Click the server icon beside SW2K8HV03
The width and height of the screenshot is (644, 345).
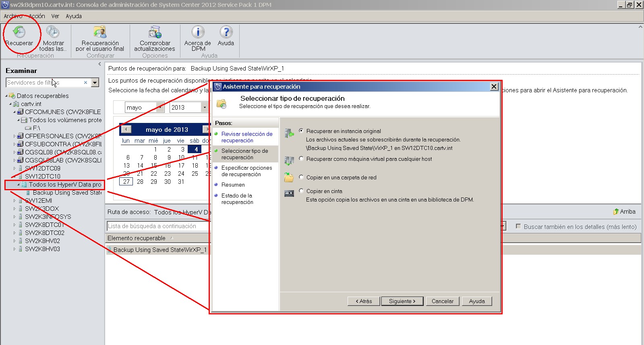(x=21, y=249)
